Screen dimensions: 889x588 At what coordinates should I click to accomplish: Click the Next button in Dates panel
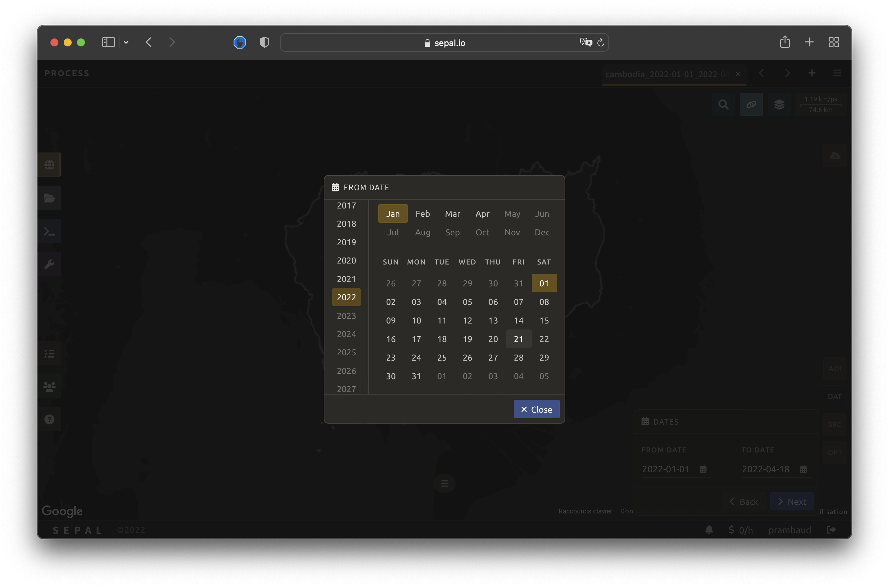pyautogui.click(x=792, y=501)
